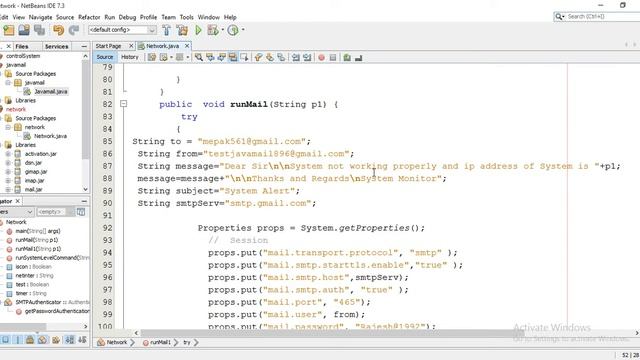Image resolution: width=640 pixels, height=360 pixels.
Task: Open the Tools menu
Action: [187, 17]
